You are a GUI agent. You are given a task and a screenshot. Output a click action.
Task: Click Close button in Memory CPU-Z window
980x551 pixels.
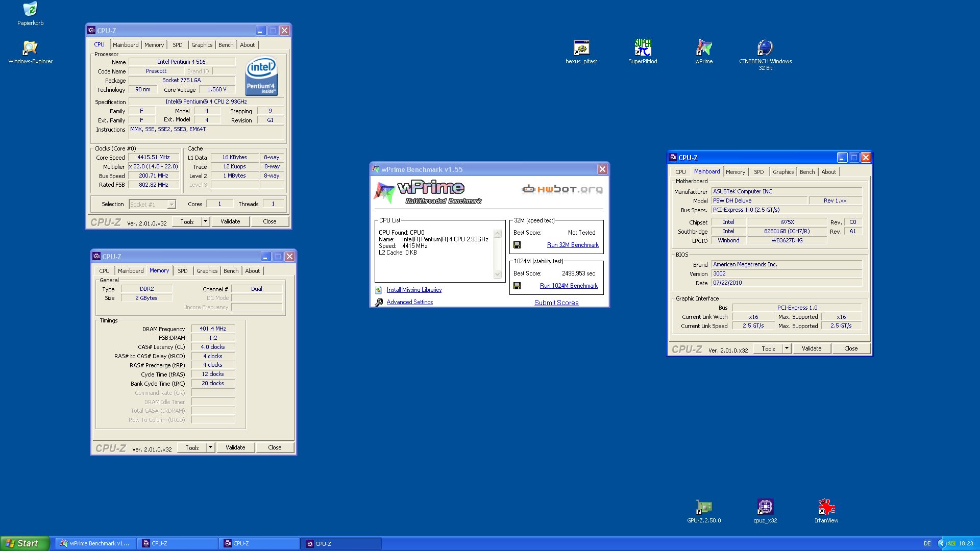pos(275,447)
